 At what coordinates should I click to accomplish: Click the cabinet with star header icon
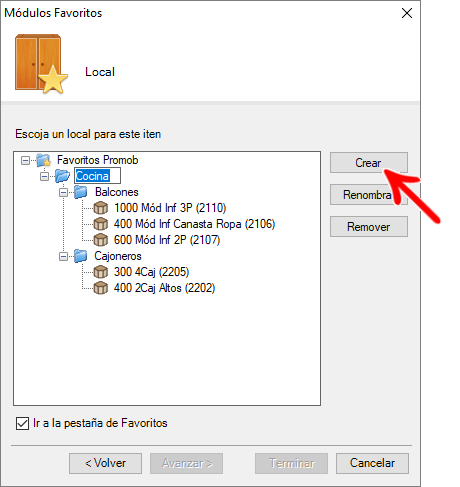click(x=41, y=64)
